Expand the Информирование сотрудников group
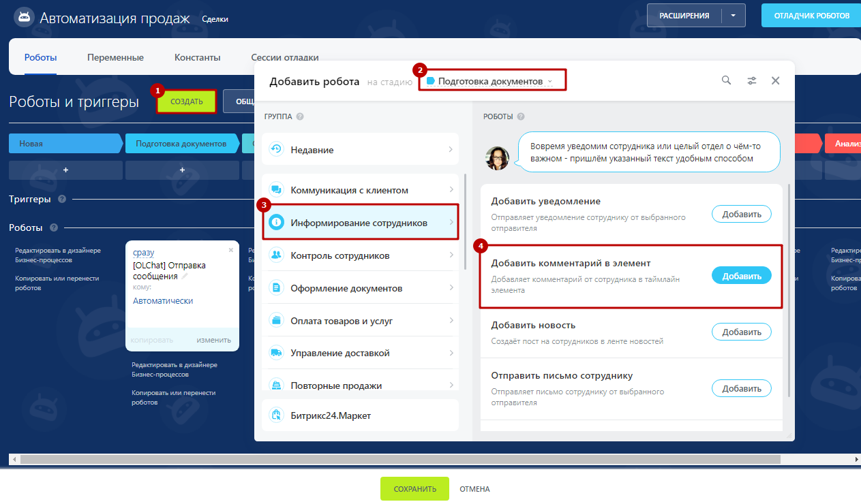The image size is (861, 504). coord(360,223)
